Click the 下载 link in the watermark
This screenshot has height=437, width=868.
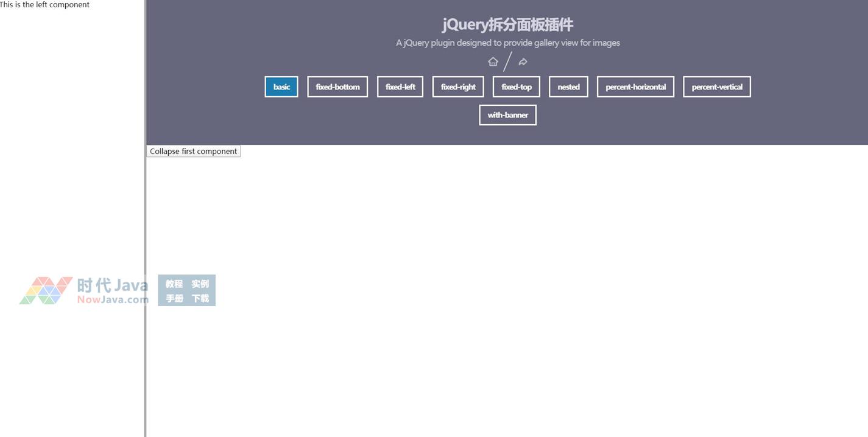[200, 298]
